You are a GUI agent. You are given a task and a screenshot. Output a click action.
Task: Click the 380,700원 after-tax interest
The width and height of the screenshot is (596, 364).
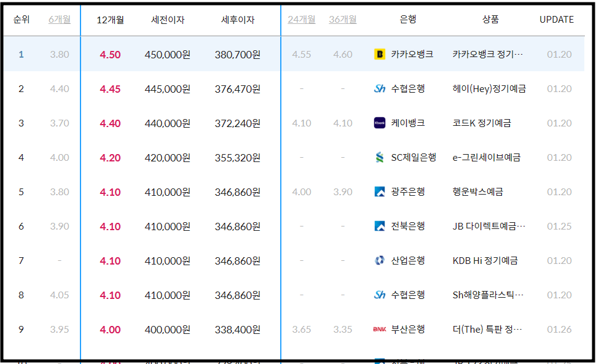(x=238, y=55)
